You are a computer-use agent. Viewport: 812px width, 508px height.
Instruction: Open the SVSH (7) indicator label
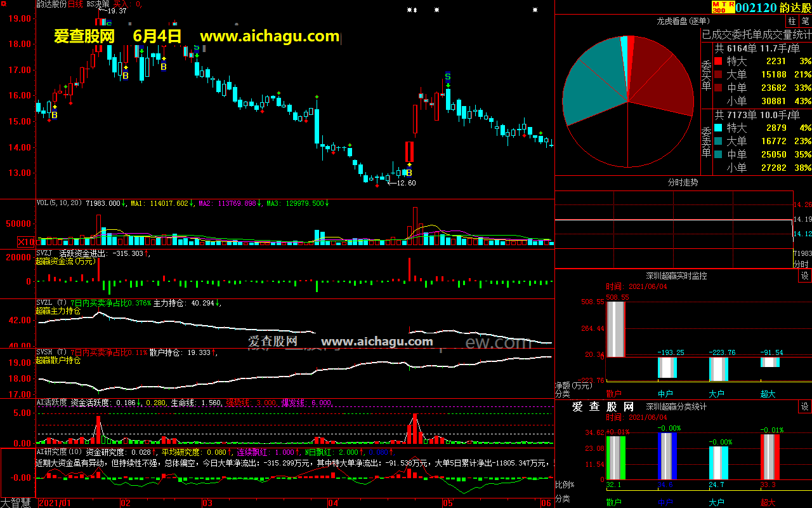tap(51, 352)
